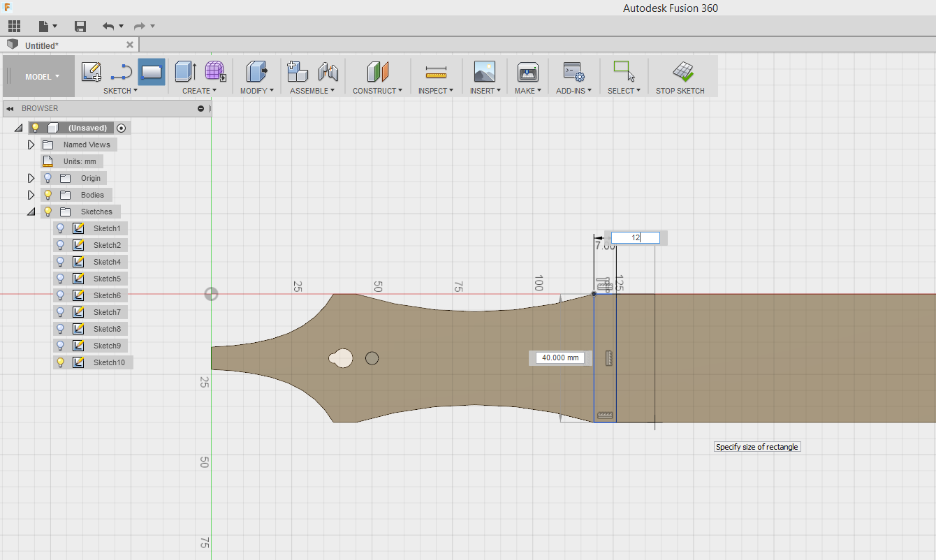The height and width of the screenshot is (560, 936).
Task: Open the SKETCH menu
Action: click(120, 91)
